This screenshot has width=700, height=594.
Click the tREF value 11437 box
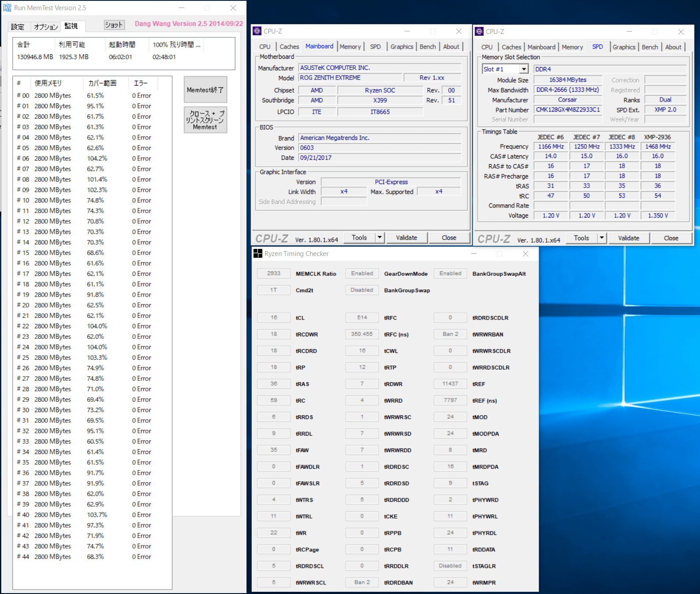(450, 383)
